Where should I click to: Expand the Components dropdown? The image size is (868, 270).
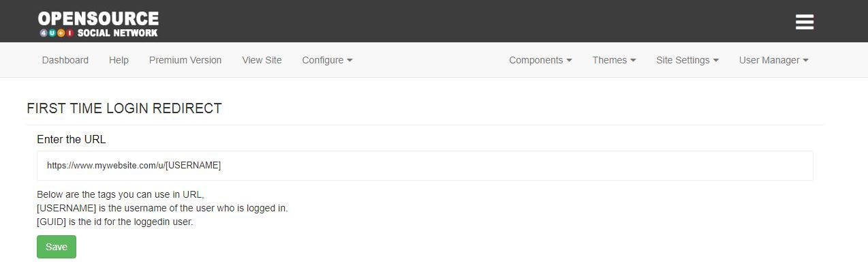(540, 60)
